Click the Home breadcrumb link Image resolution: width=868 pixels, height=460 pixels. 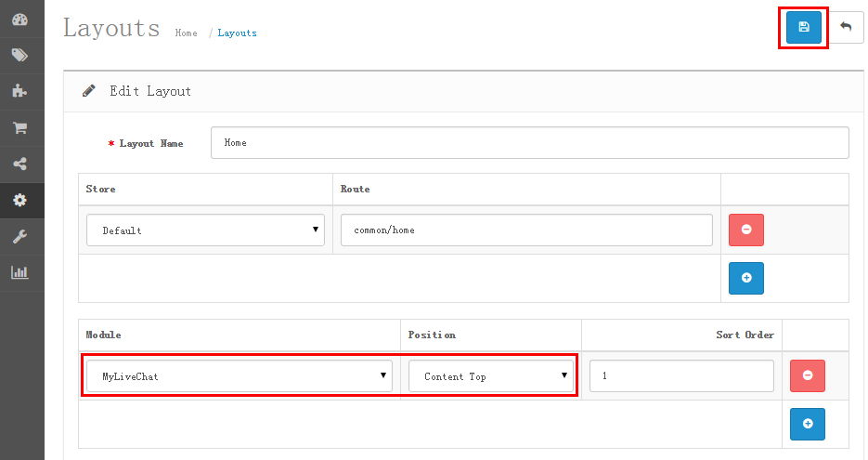coord(186,33)
